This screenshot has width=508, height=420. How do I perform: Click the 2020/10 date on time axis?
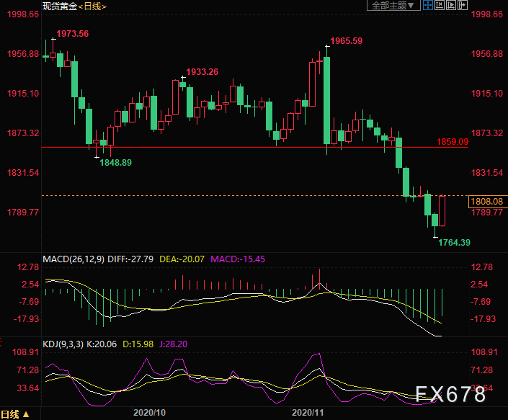[x=150, y=412]
